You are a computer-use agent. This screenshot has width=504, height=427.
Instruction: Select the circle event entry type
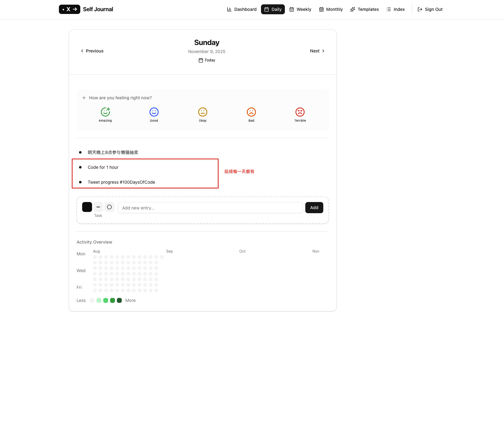pyautogui.click(x=109, y=207)
